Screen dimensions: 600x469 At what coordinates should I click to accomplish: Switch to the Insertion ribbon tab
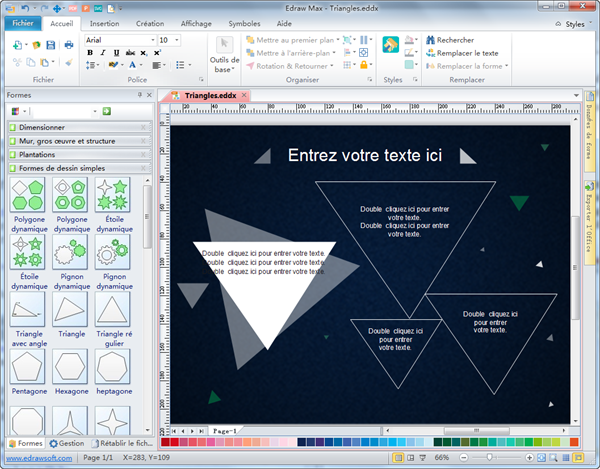104,23
